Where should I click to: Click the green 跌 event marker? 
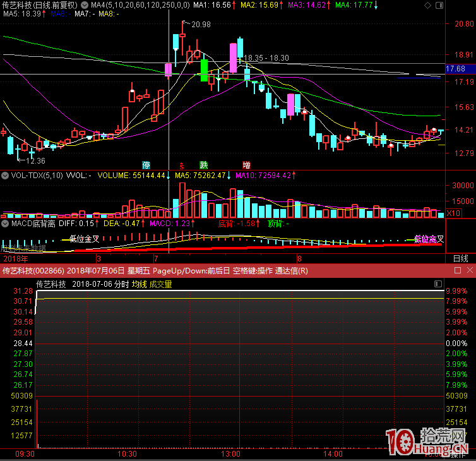(204, 165)
